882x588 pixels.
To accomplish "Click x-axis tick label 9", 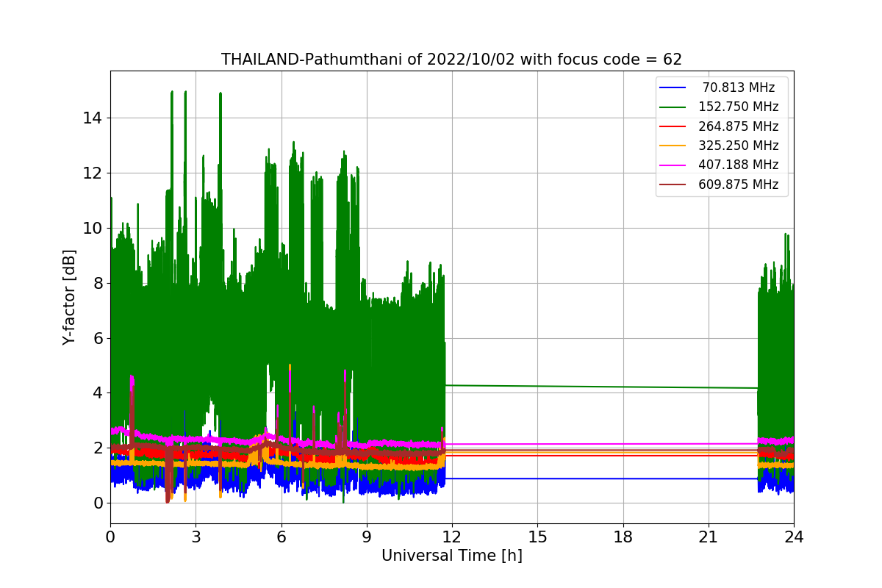I will click(x=367, y=537).
